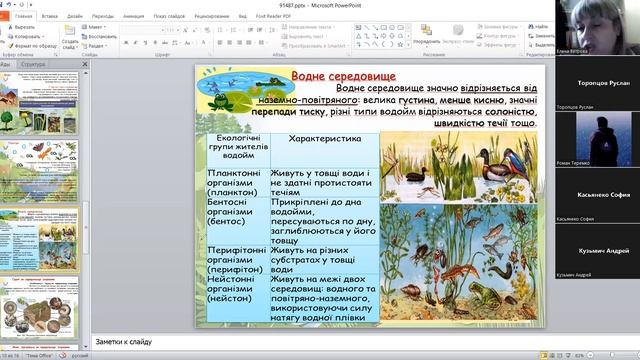The height and width of the screenshot is (360, 640).
Task: Toggle align text left
Action: (x=220, y=42)
